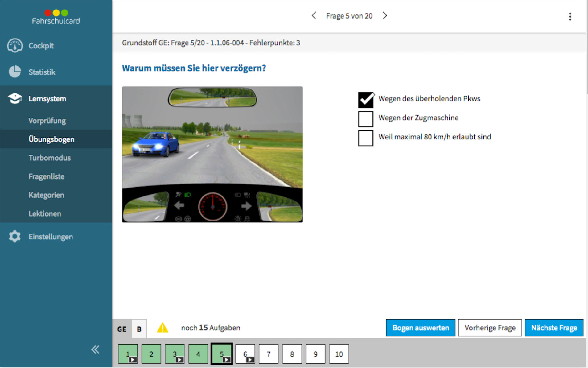Screen dimensions: 588x368
Task: Click the Statistik pie chart icon
Action: 15,72
